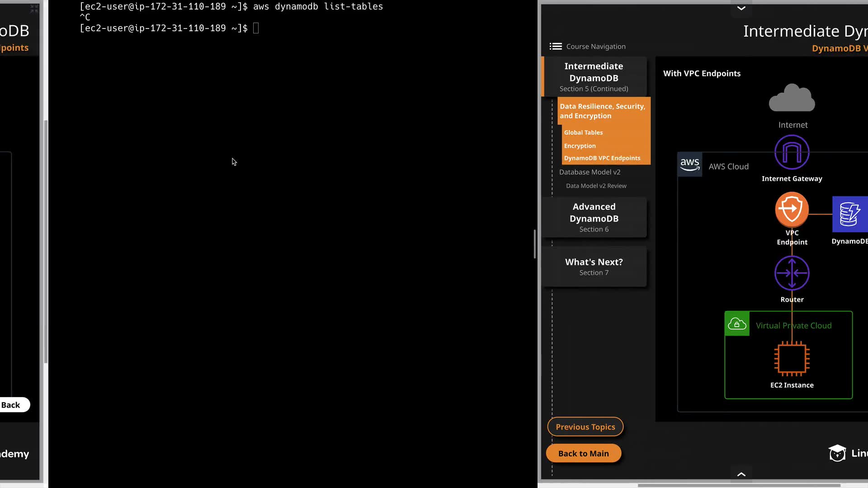Screen dimensions: 868x488
Task: Click the Previous Topics button
Action: coord(585,427)
